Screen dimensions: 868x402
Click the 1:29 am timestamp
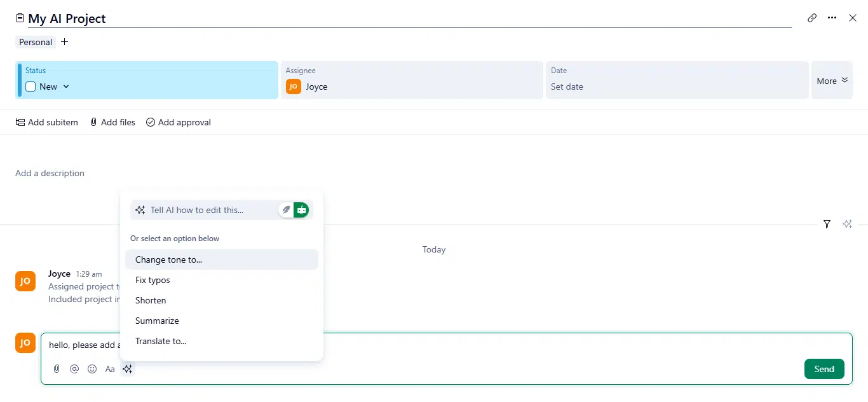(x=89, y=274)
